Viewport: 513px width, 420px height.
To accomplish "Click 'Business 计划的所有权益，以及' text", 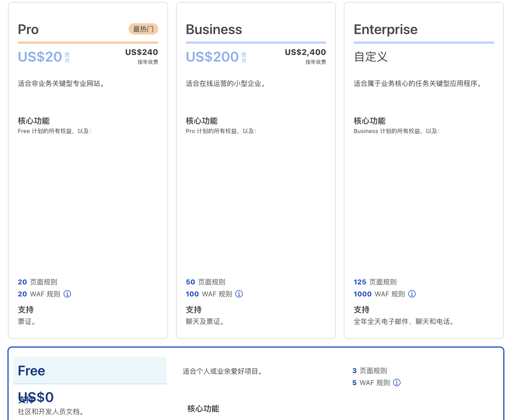I will click(x=397, y=131).
